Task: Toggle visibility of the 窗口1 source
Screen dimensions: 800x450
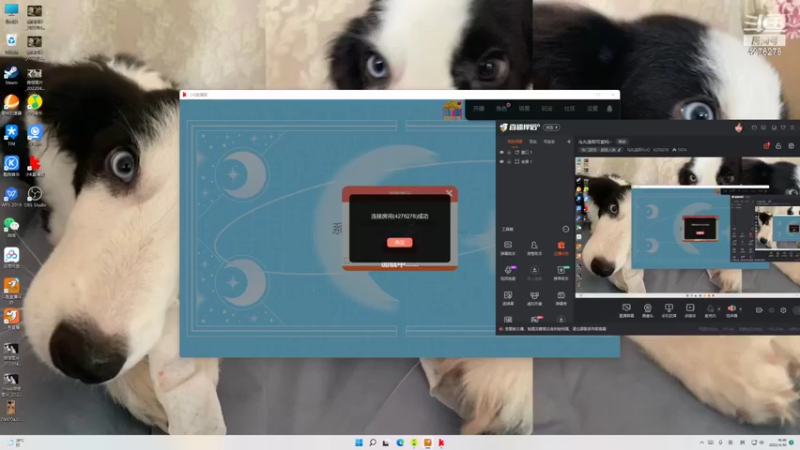Action: point(502,153)
